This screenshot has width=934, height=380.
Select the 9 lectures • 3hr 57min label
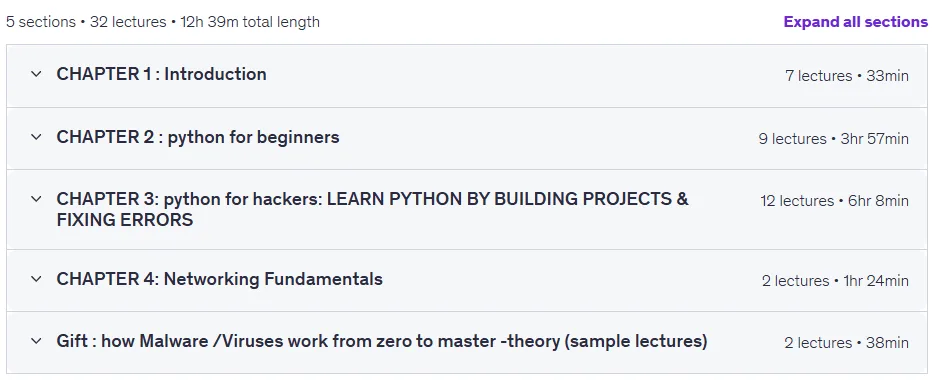tap(833, 139)
